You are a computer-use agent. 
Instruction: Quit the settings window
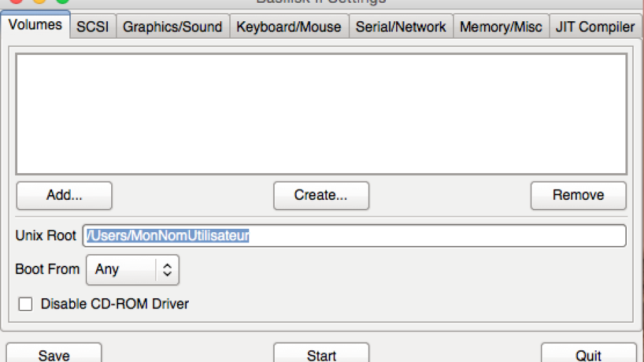pos(588,353)
